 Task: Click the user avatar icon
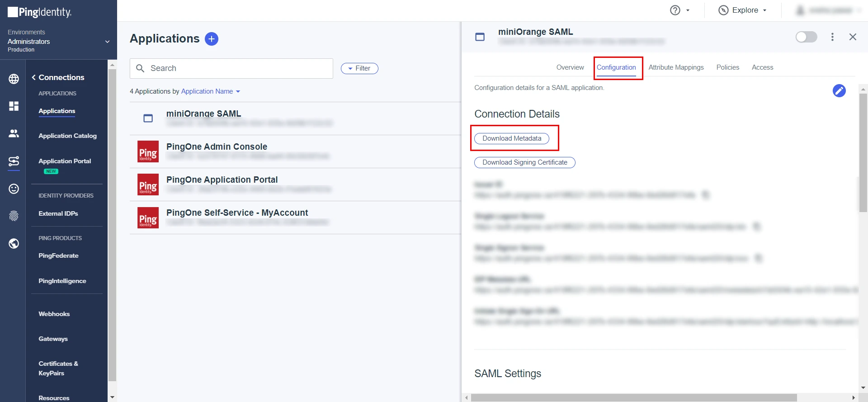[x=800, y=10]
